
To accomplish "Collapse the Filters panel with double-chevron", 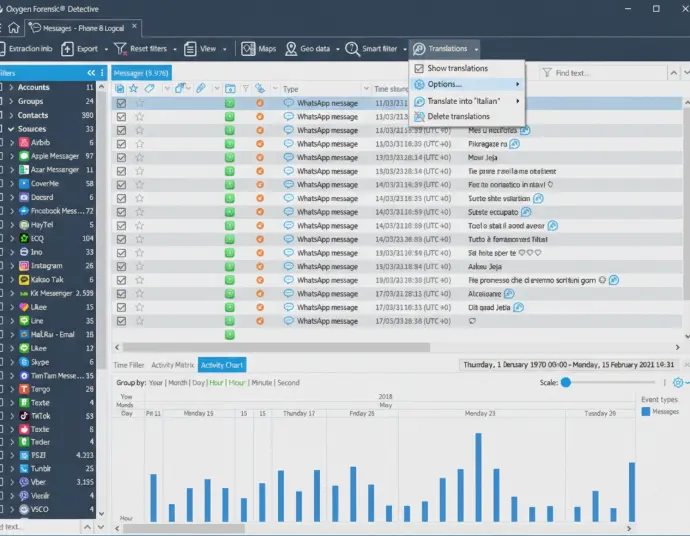I will pyautogui.click(x=91, y=73).
